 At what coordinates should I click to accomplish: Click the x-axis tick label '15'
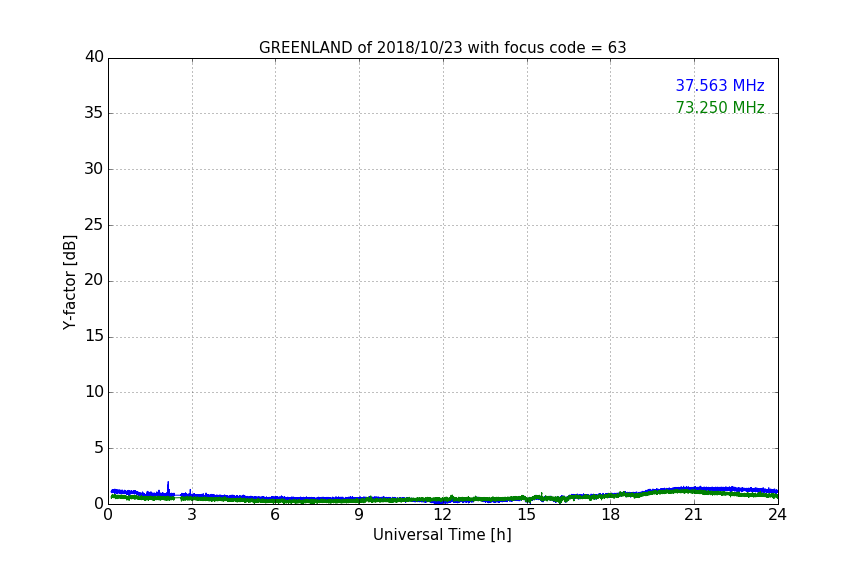click(527, 515)
